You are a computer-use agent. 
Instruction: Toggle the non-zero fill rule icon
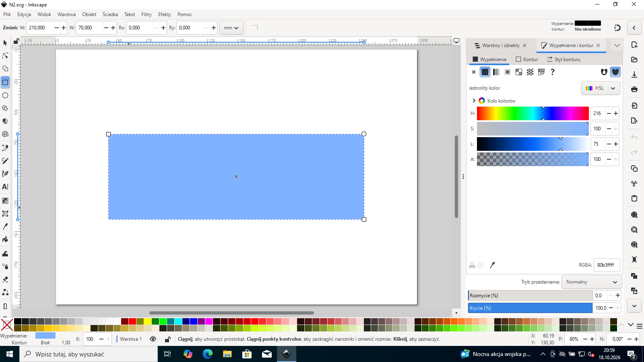point(615,72)
